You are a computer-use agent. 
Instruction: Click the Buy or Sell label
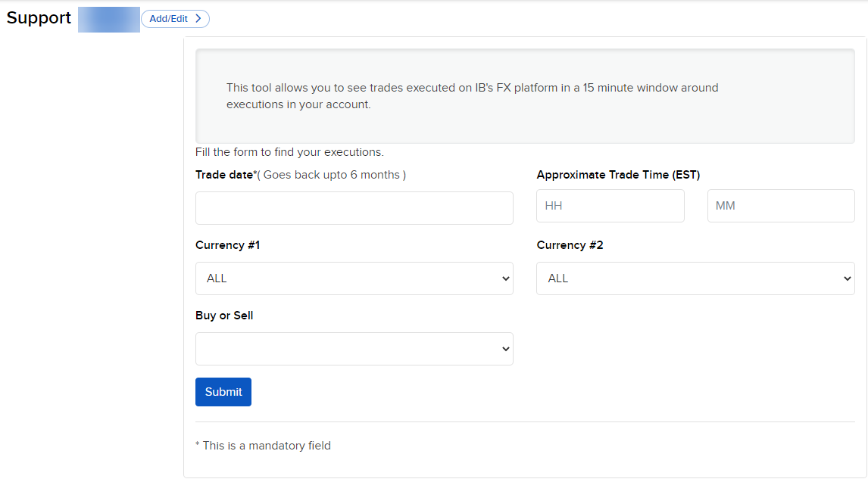223,315
